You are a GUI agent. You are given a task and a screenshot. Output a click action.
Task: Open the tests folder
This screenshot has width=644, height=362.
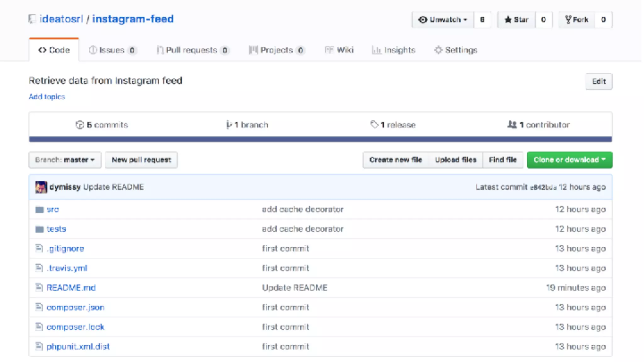[x=56, y=229]
